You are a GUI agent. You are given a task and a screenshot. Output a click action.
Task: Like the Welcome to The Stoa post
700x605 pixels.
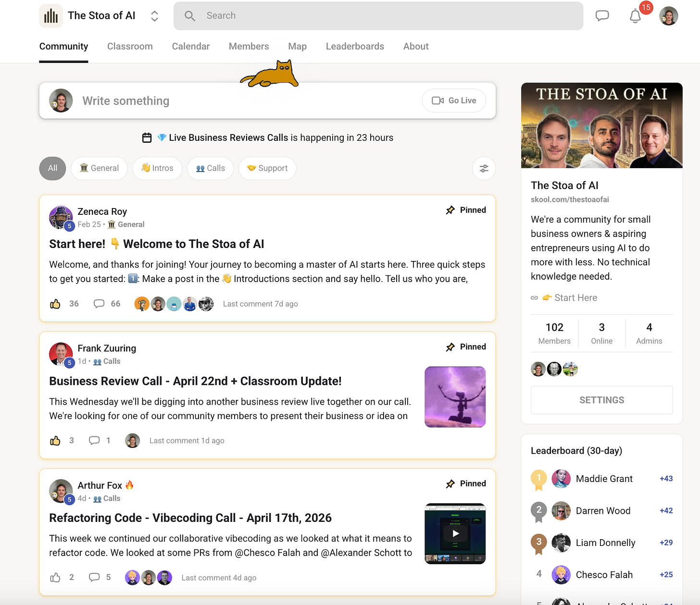click(55, 304)
